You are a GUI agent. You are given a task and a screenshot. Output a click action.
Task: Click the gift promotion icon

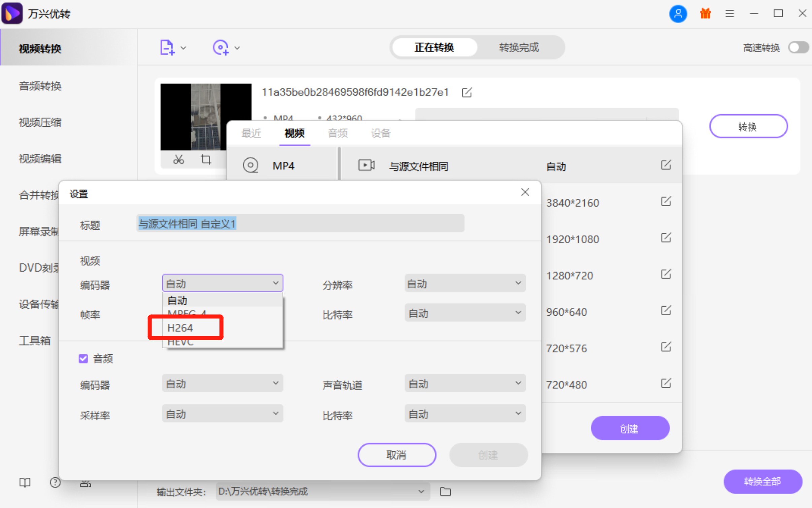[x=705, y=13]
